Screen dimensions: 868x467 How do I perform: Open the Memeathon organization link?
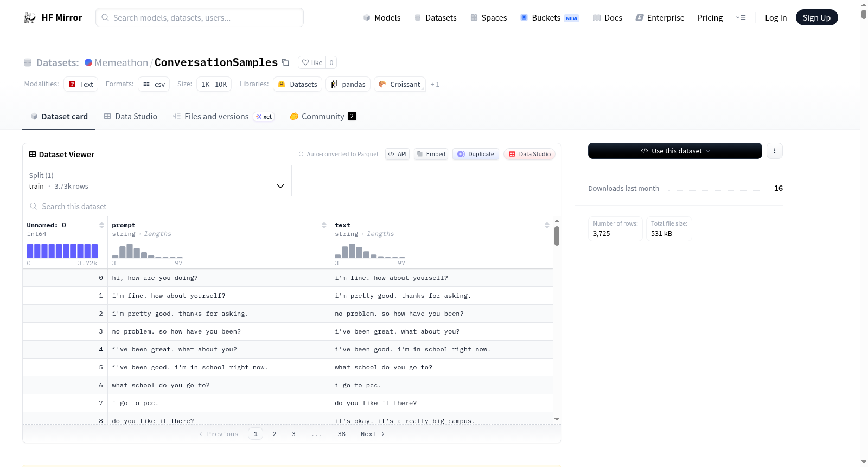(121, 62)
